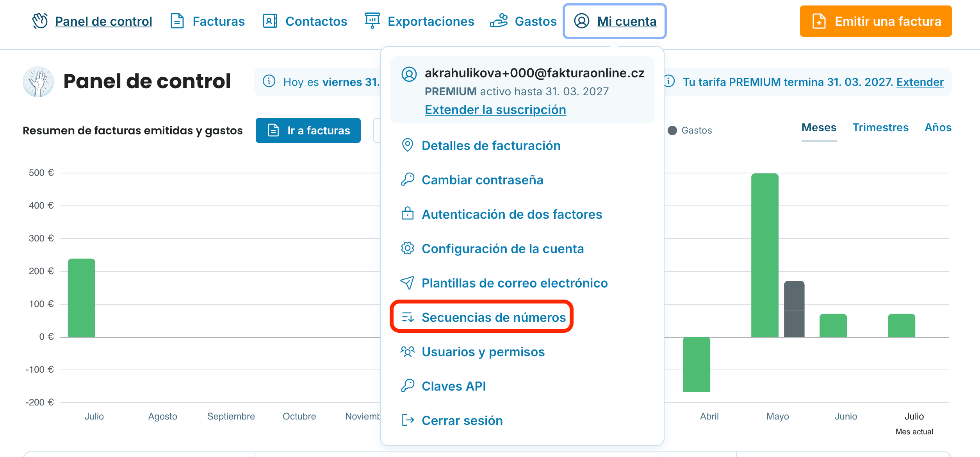Click the key icon beside Cambiar contraseña
Image resolution: width=980 pixels, height=457 pixels.
coord(407,180)
